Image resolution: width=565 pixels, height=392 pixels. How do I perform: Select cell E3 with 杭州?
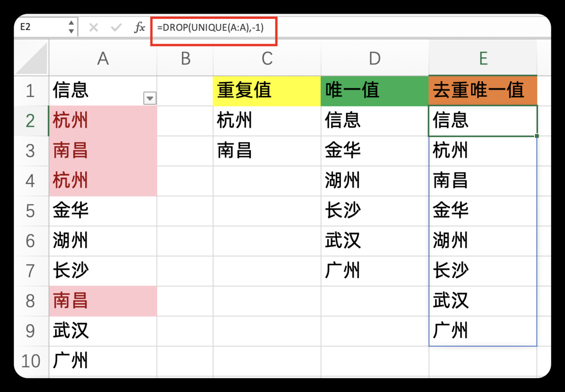click(483, 151)
